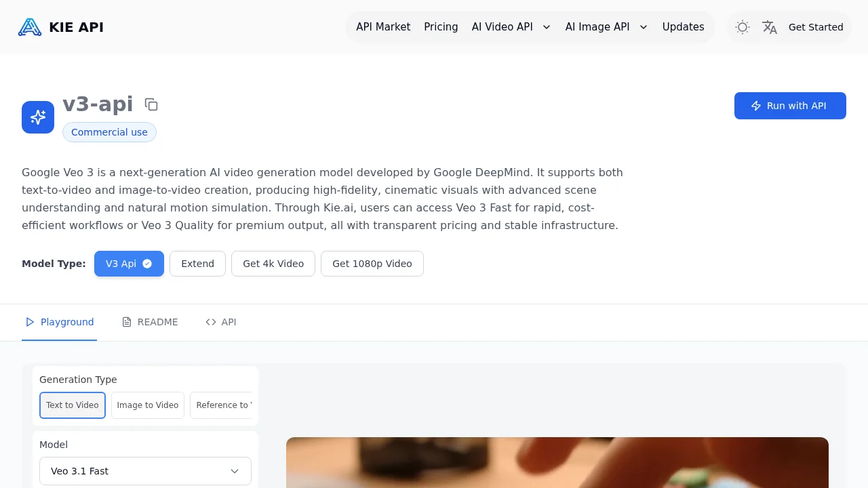
Task: Click the Run with API button
Action: tap(790, 106)
